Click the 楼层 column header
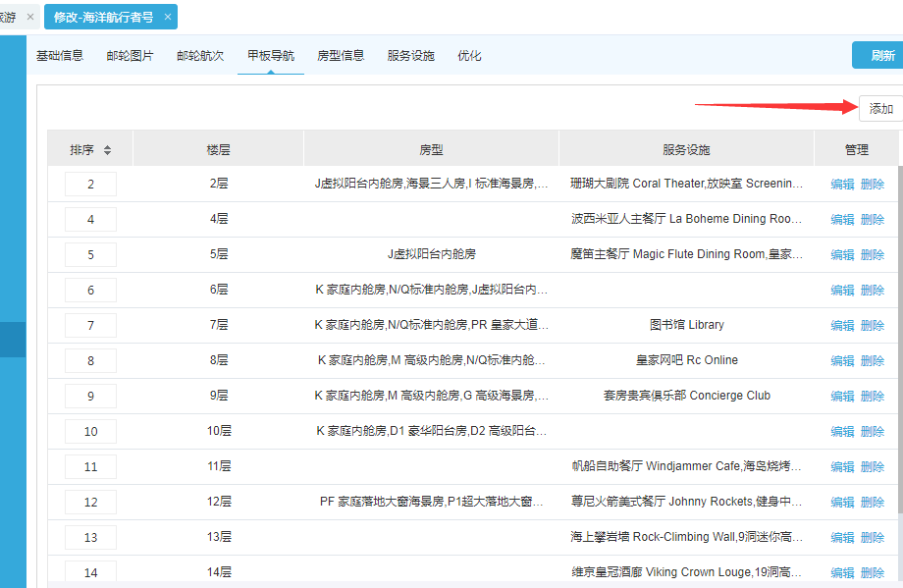This screenshot has width=903, height=588. [218, 150]
